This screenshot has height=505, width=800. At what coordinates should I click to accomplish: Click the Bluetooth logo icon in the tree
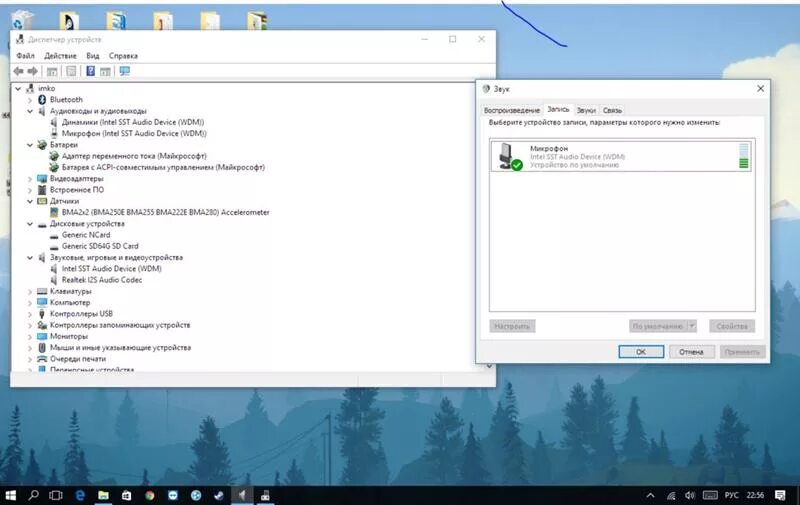click(42, 99)
